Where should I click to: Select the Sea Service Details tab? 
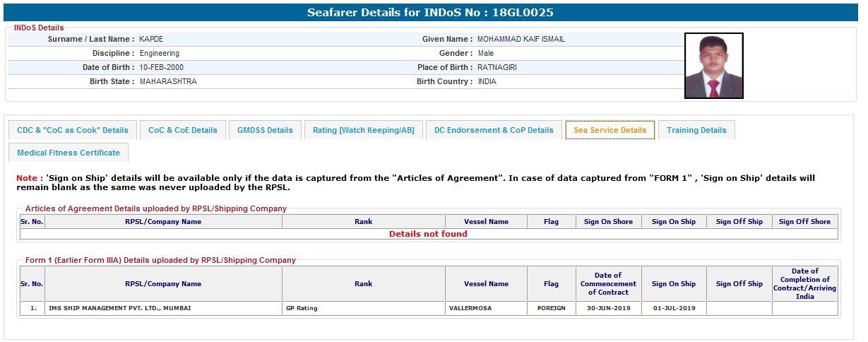point(610,130)
